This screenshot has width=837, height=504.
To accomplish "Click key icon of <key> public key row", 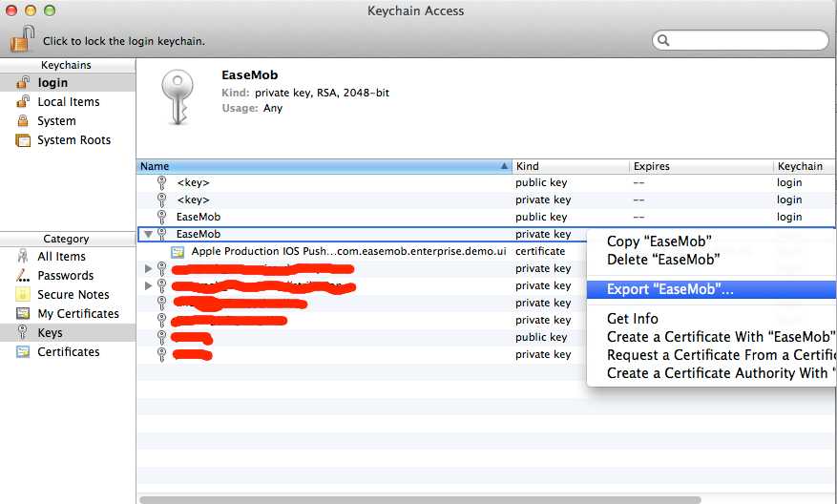I will [161, 182].
